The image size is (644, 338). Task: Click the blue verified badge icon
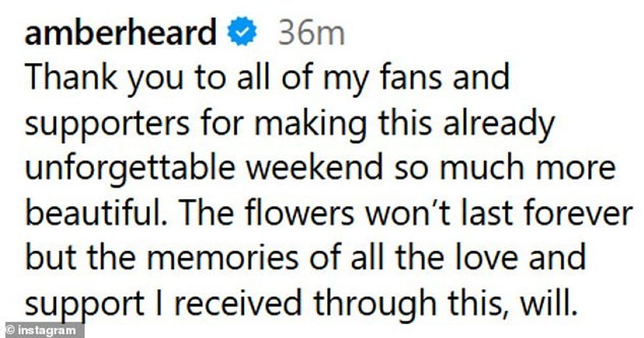pyautogui.click(x=243, y=34)
